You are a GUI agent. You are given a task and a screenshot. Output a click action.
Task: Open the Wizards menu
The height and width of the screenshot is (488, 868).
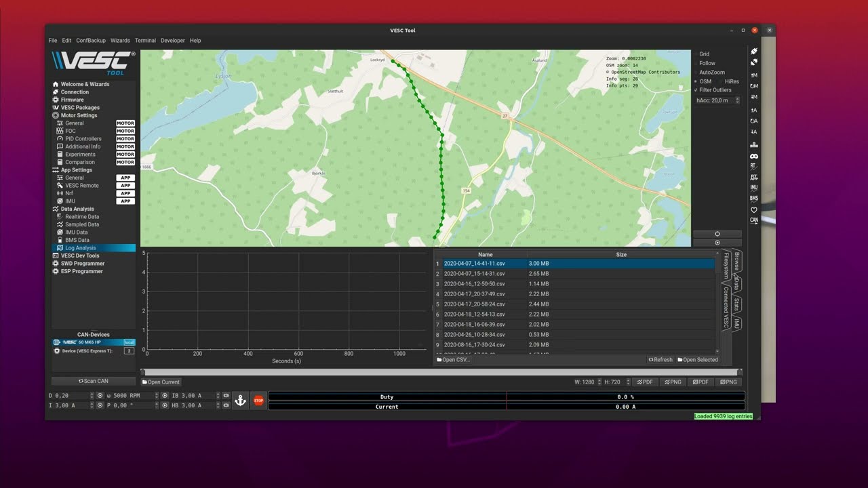tap(120, 41)
